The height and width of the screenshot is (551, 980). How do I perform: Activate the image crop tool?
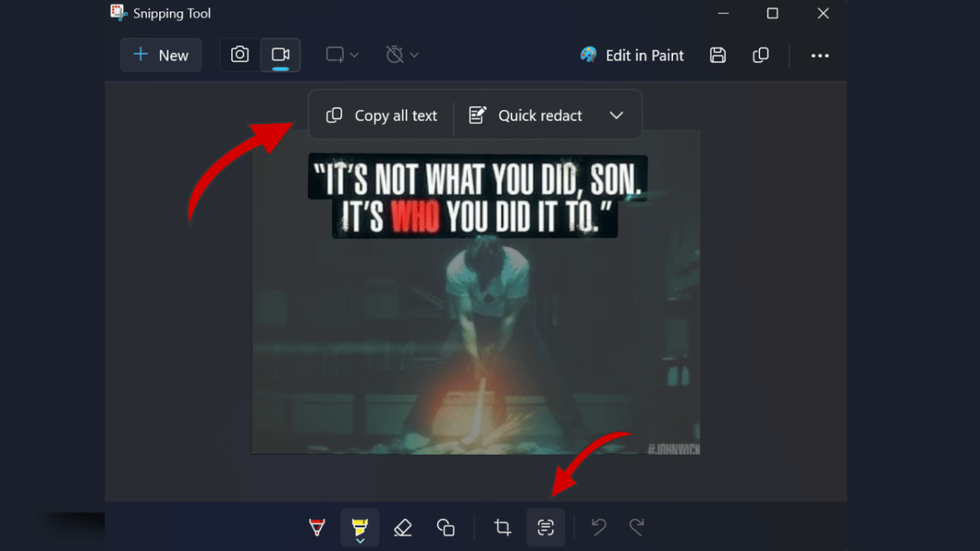click(x=503, y=528)
